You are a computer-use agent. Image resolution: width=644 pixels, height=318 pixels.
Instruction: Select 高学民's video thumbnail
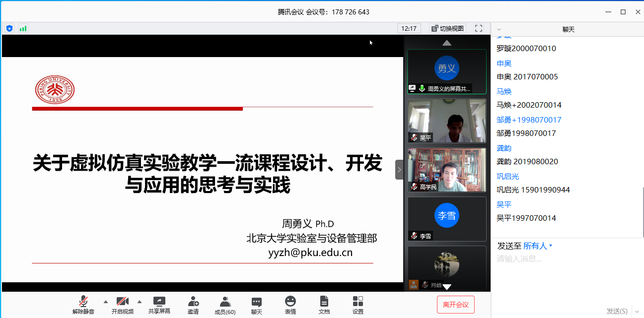[x=447, y=170]
